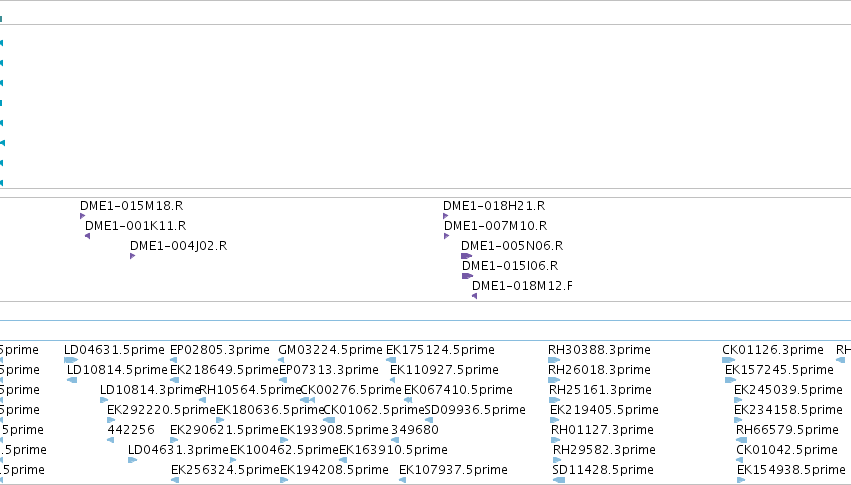
Task: Open the LD04631.5prime EST label
Action: coord(114,350)
